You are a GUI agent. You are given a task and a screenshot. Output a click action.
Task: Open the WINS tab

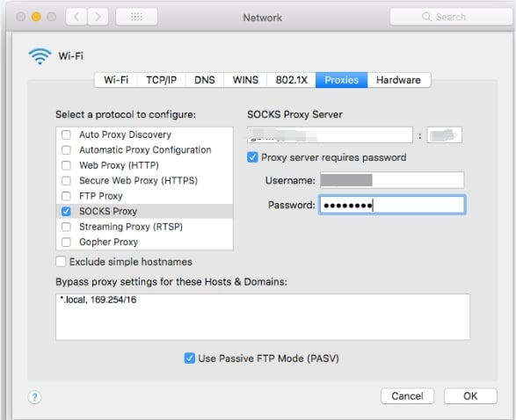pyautogui.click(x=245, y=80)
